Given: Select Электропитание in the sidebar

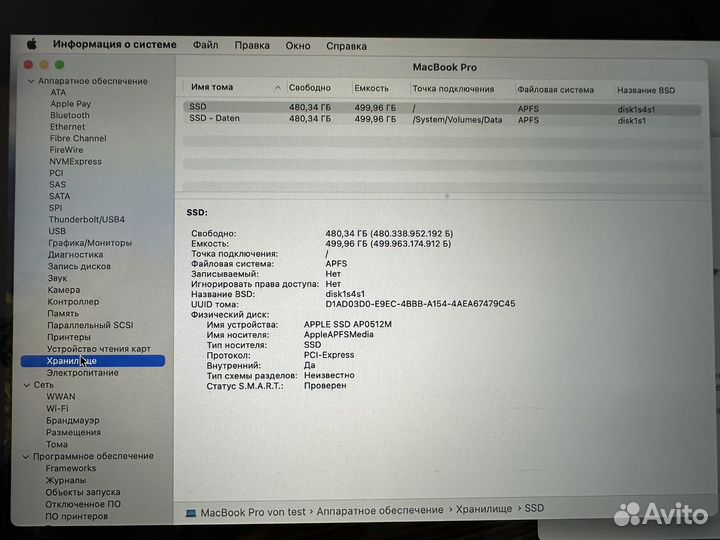Looking at the screenshot, I should [x=83, y=373].
